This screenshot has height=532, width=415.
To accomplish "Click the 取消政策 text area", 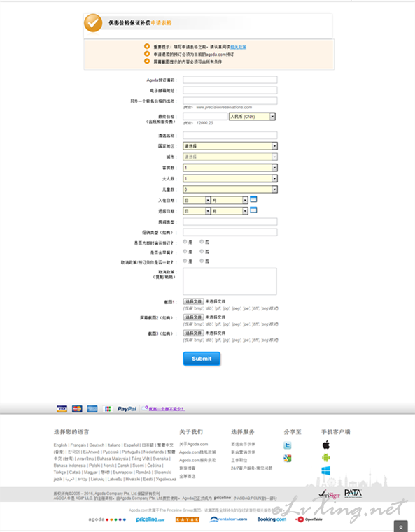I will coord(230,281).
